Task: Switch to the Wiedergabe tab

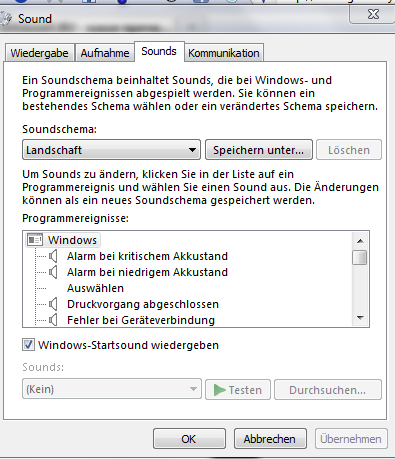Action: [x=39, y=53]
